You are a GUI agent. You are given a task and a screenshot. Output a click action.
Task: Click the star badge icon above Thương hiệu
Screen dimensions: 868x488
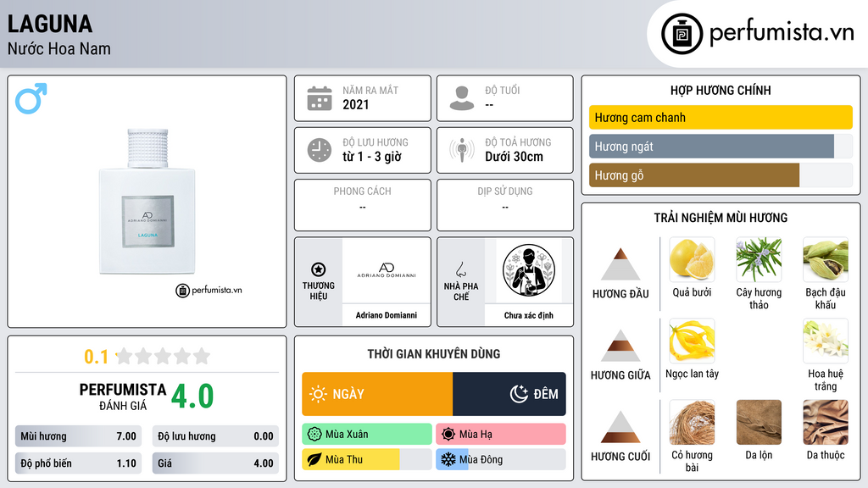coord(319,269)
